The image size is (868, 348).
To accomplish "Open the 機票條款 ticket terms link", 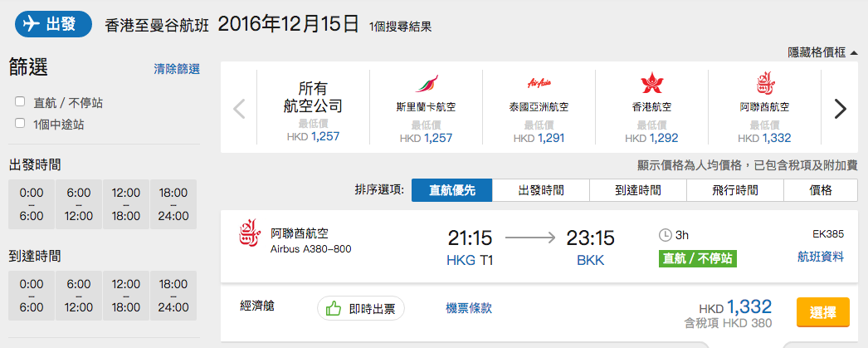I will (469, 308).
